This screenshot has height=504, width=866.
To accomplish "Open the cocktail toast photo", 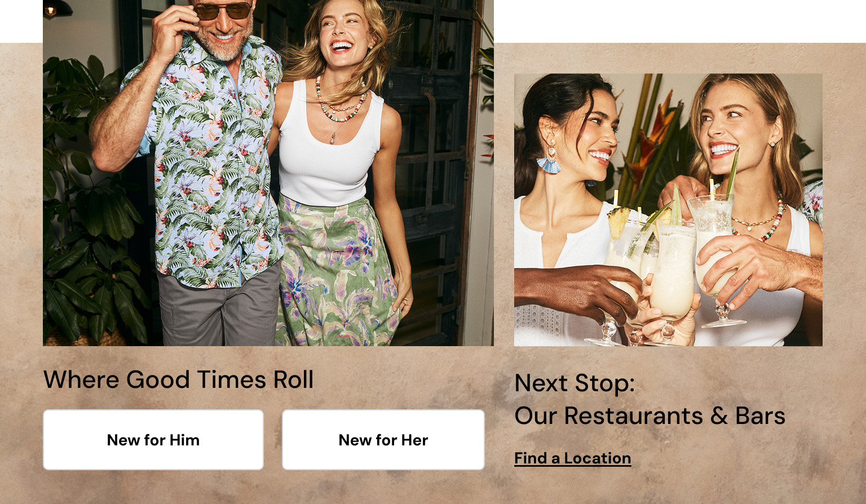I will pos(668,210).
